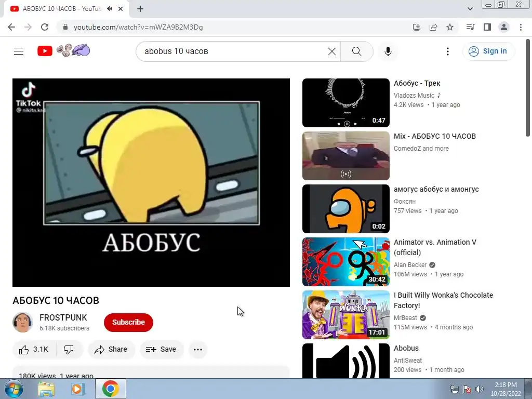Close the АБОБУС 10 ЧАСОВ browser tab
532x399 pixels.
point(121,9)
